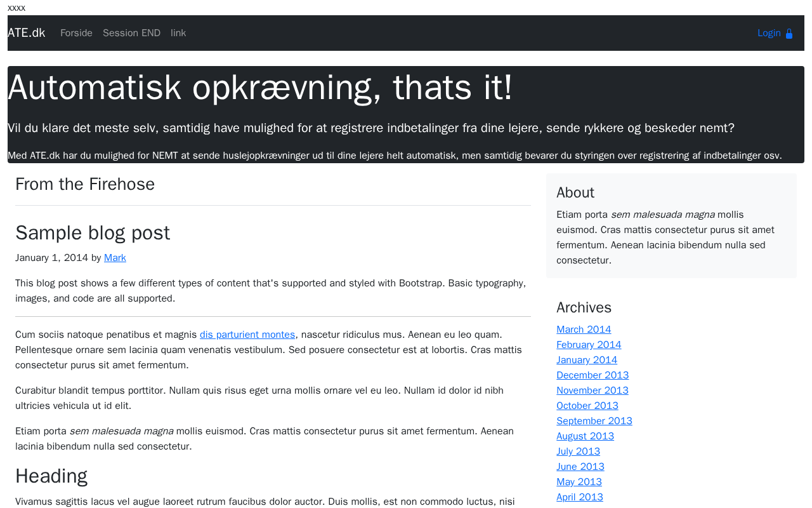Image resolution: width=812 pixels, height=508 pixels.
Task: Click the 'Med ATE.dk har du mulighed' paragraph
Action: point(395,156)
